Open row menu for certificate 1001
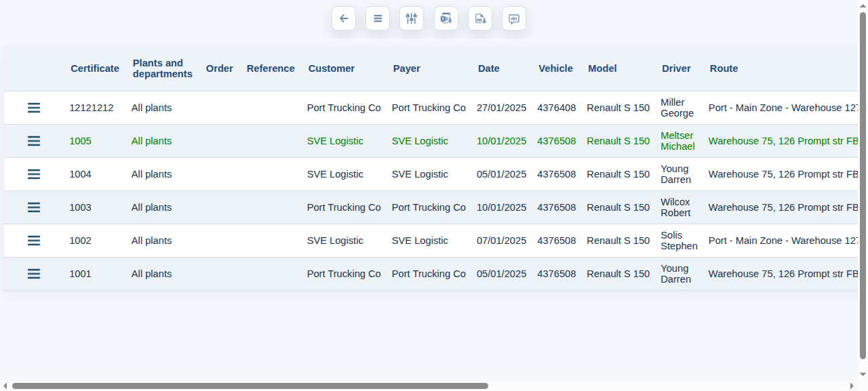Viewport: 868px width, 391px height. point(34,274)
